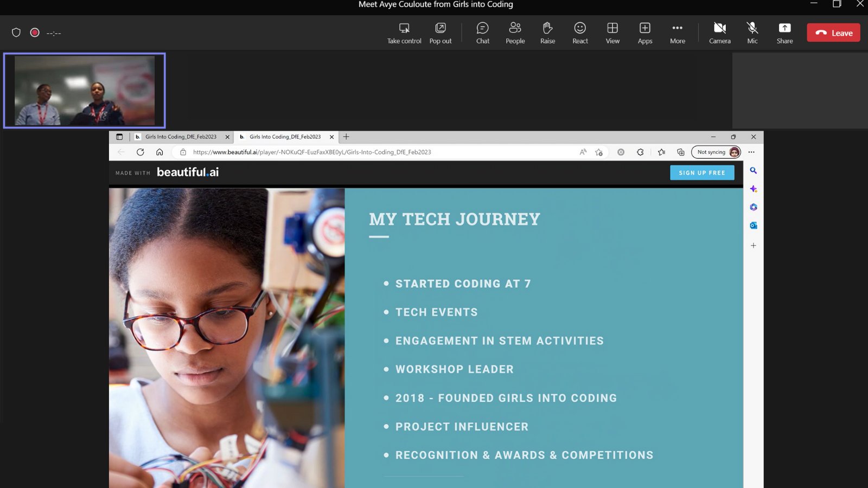The height and width of the screenshot is (488, 868).
Task: Open the sidebar Copilot sparkle icon
Action: point(754,189)
